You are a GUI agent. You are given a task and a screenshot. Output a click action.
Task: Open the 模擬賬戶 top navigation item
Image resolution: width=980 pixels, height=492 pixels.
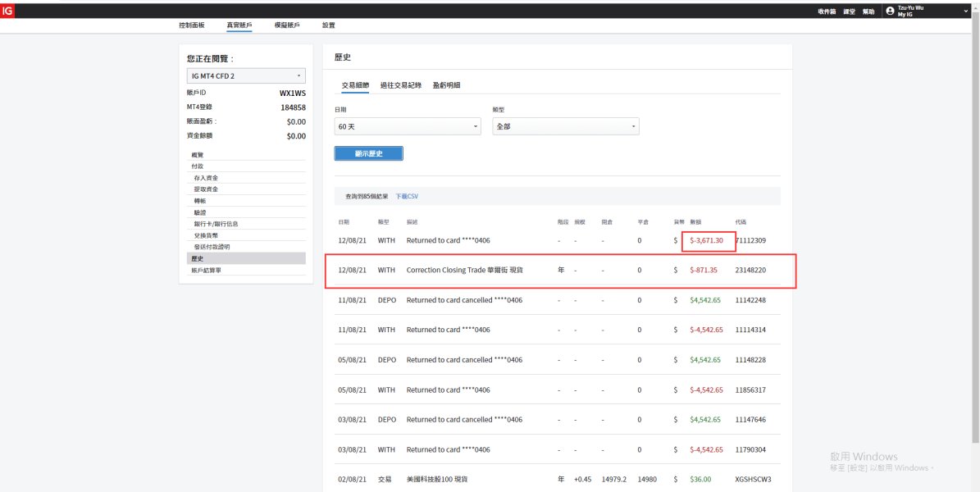pyautogui.click(x=287, y=25)
